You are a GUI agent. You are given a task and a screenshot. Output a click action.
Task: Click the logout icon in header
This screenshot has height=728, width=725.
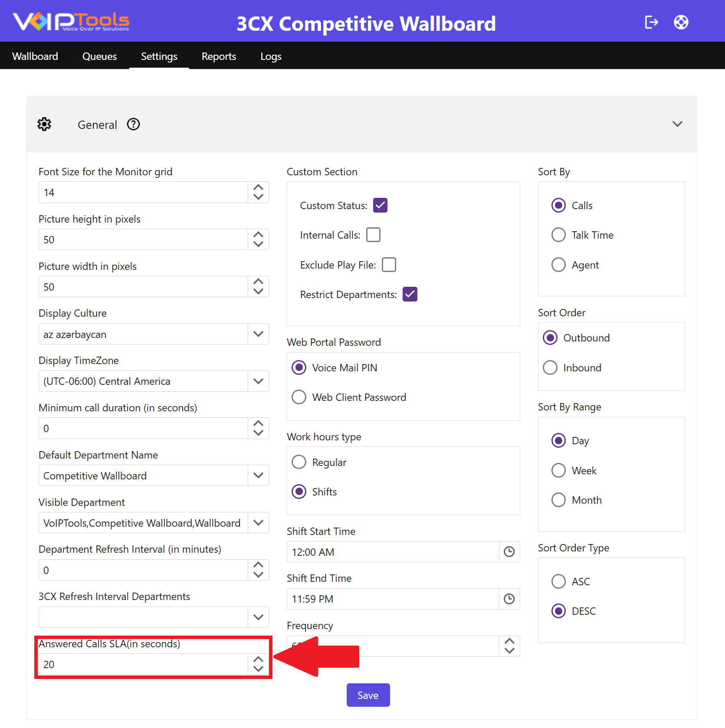[651, 22]
